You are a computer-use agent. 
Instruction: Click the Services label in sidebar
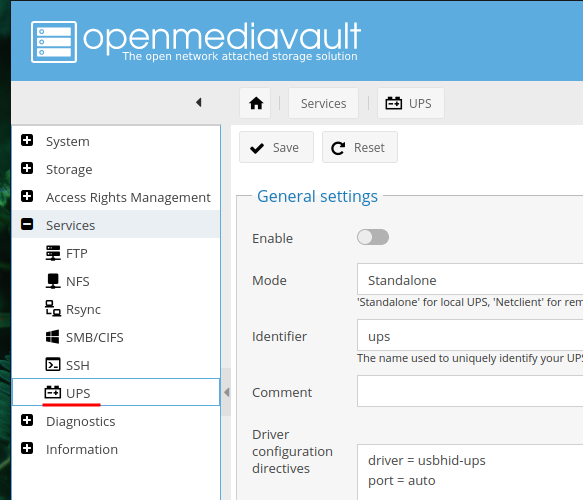(x=70, y=225)
